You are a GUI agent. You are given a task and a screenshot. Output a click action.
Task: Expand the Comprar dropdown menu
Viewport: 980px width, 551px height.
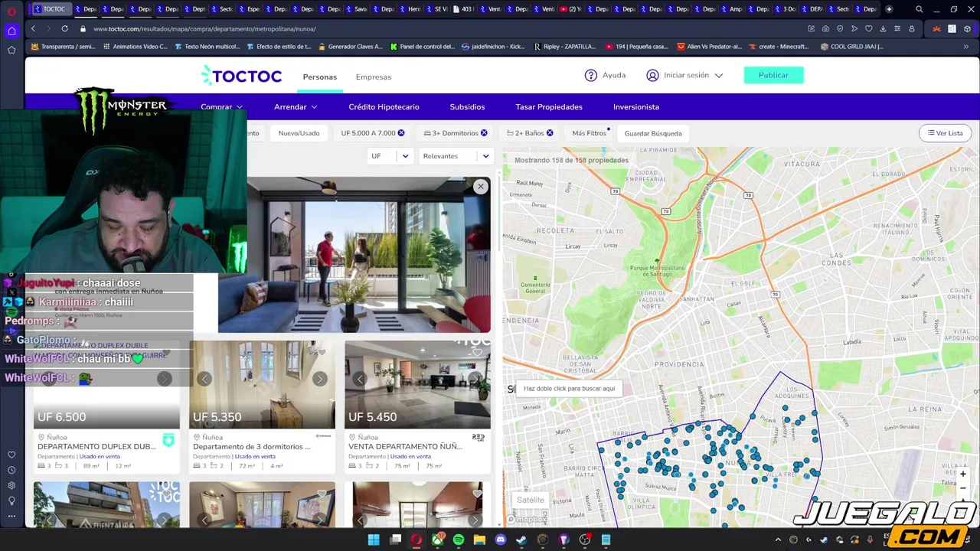[x=221, y=107]
